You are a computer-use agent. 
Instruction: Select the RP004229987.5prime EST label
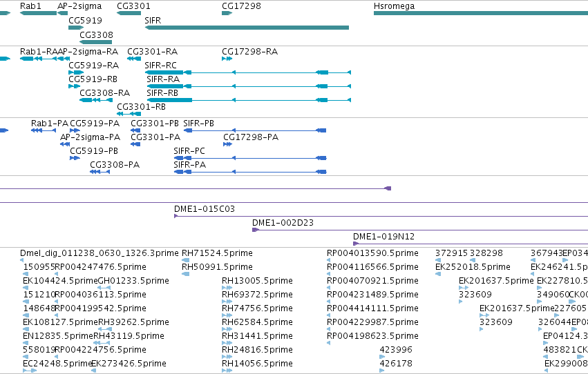click(372, 322)
